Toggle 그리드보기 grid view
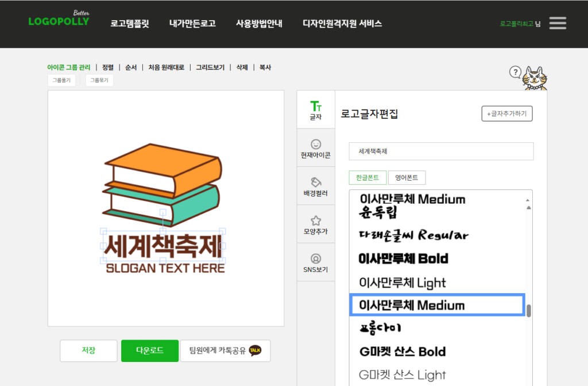 [210, 67]
